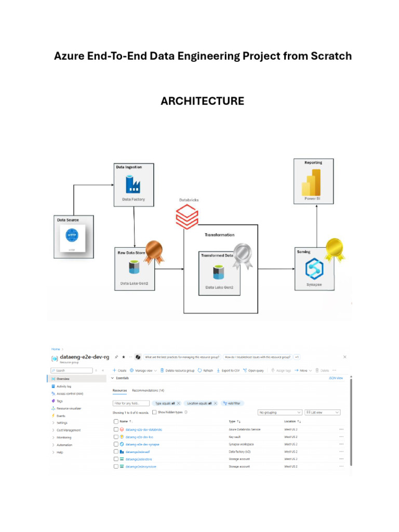The image size is (399, 532).
Task: Click the Add filter button
Action: pyautogui.click(x=233, y=403)
